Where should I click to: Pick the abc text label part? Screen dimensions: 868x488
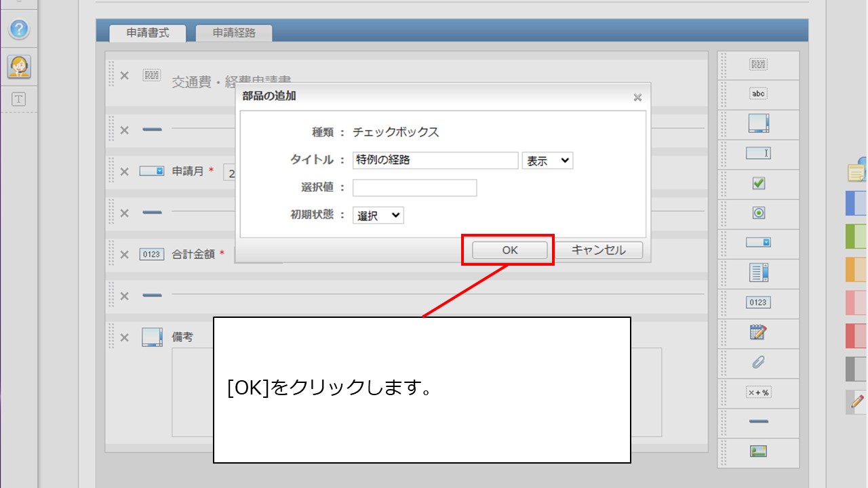(x=758, y=94)
